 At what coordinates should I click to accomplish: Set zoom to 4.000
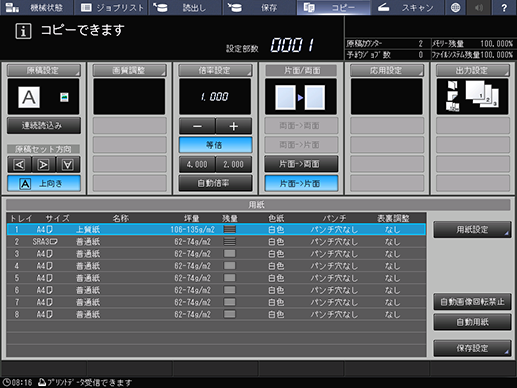197,164
